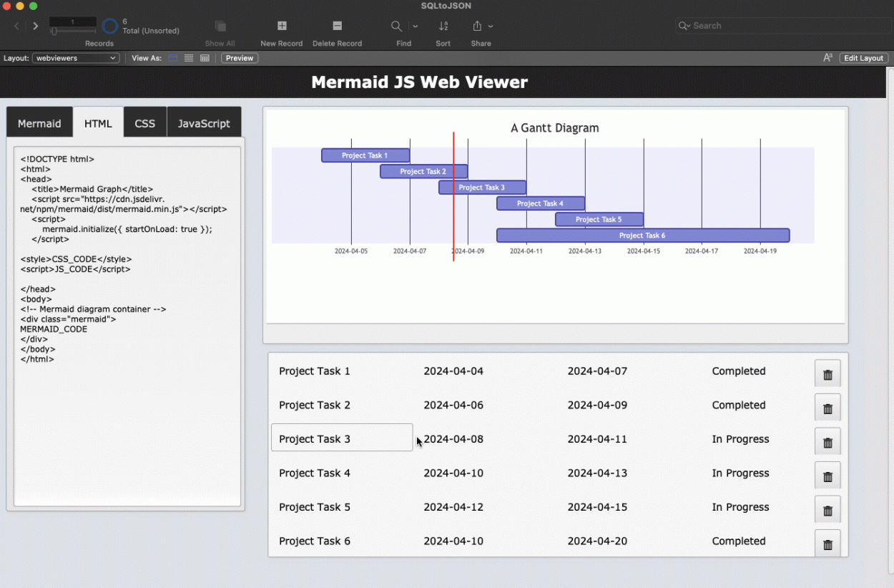
Task: Open the webviewers layout dropdown
Action: tap(75, 58)
